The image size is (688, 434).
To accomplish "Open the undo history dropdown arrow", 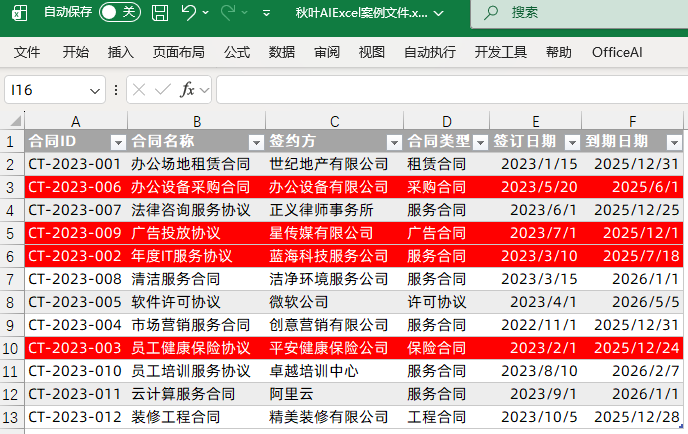I will [206, 13].
